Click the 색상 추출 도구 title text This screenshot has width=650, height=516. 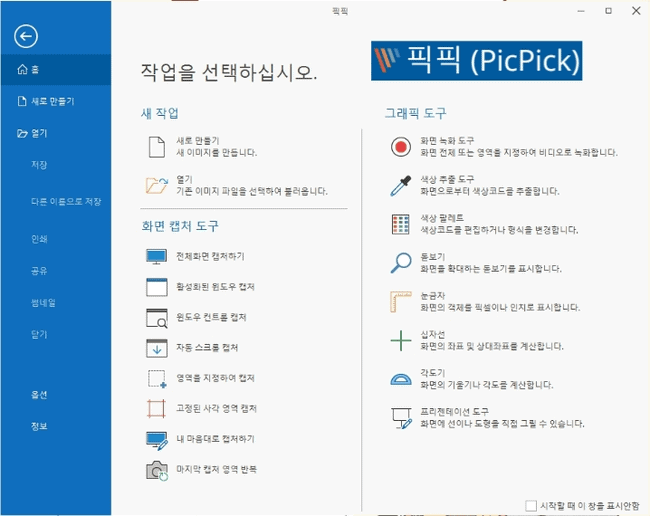pyautogui.click(x=447, y=179)
